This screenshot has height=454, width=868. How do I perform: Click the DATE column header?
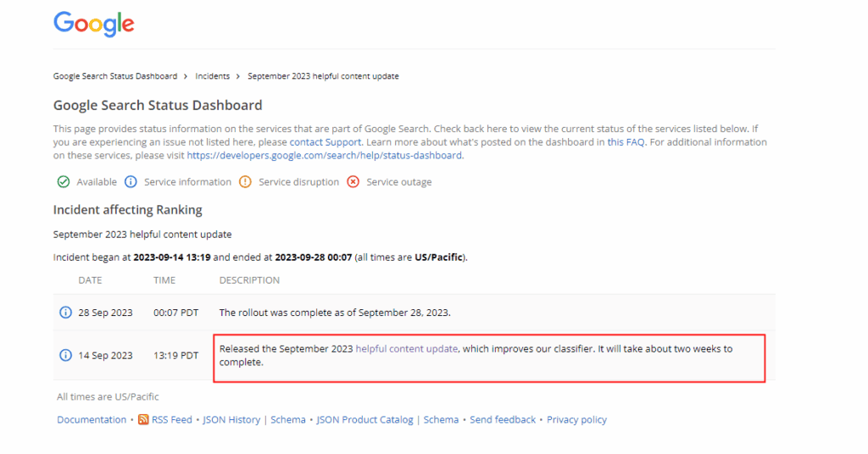(x=90, y=280)
